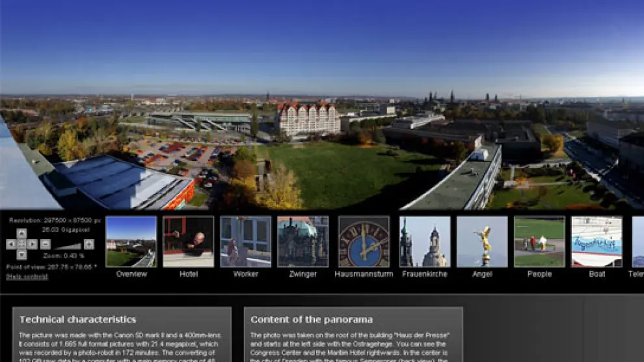View the Hausmannsturm clock thumbnail
The width and height of the screenshot is (644, 362).
364,242
